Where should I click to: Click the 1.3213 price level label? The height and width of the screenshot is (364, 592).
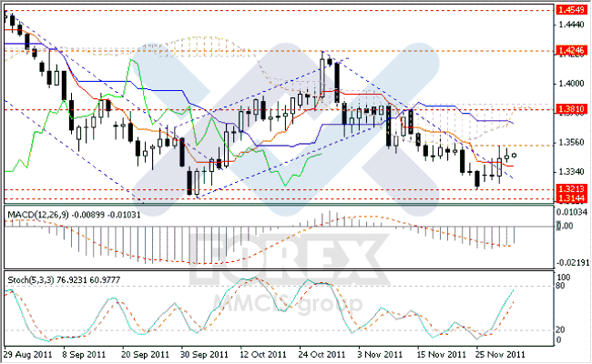[x=571, y=188]
